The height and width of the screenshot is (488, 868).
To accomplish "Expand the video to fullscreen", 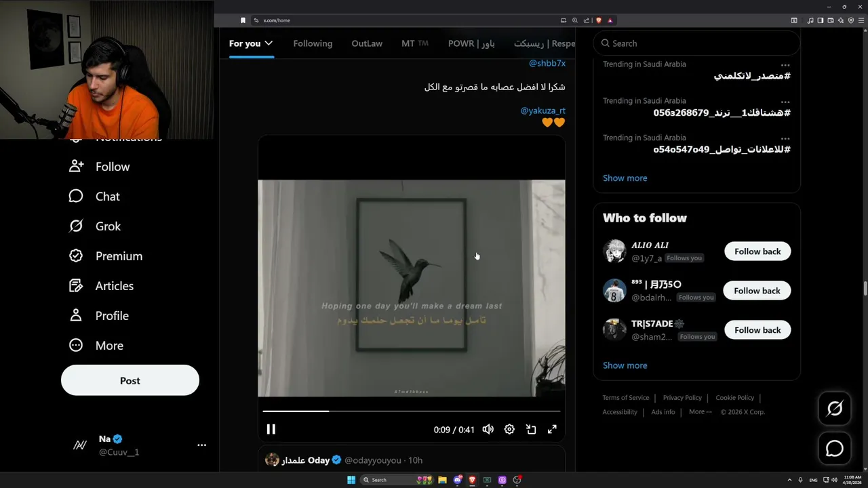I will (552, 429).
